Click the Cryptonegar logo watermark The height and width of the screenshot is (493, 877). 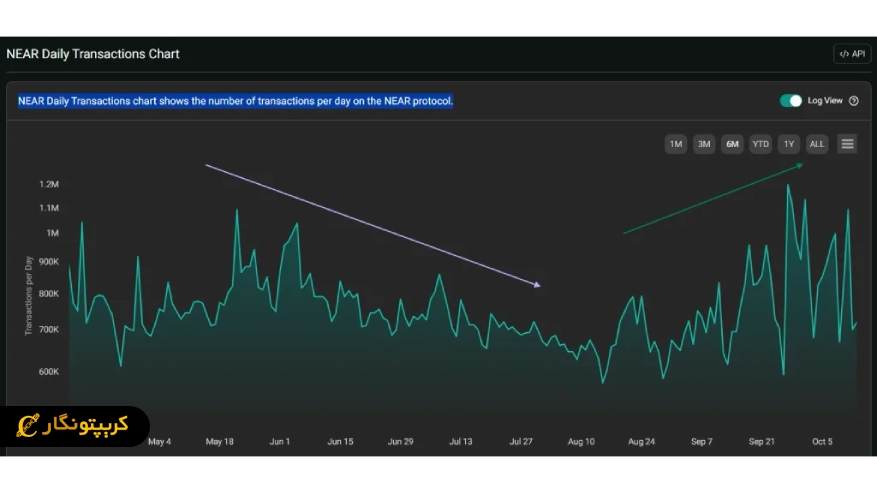tap(73, 426)
